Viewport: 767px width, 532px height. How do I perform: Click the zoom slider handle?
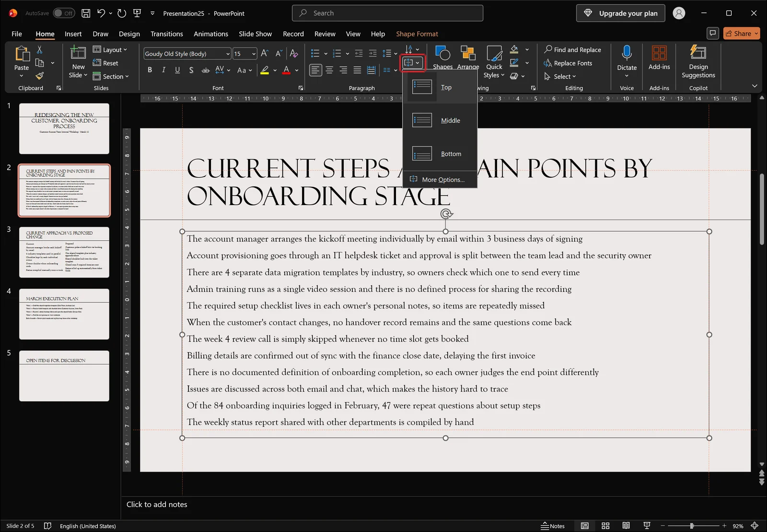click(692, 526)
